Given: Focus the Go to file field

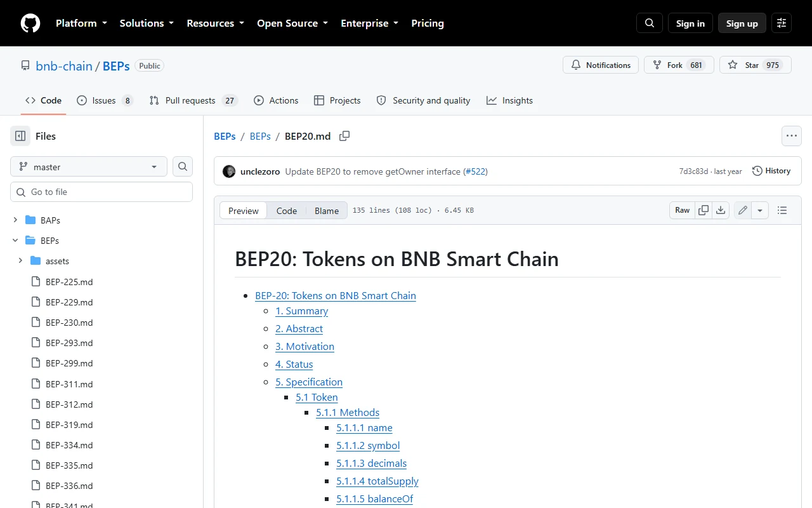Looking at the screenshot, I should tap(101, 192).
